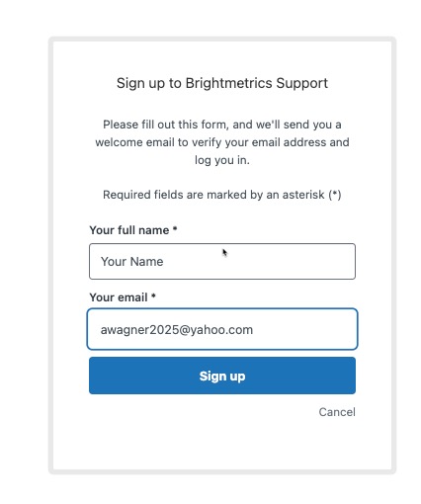Click the empty right side of email field
421x504 pixels.
click(304, 329)
